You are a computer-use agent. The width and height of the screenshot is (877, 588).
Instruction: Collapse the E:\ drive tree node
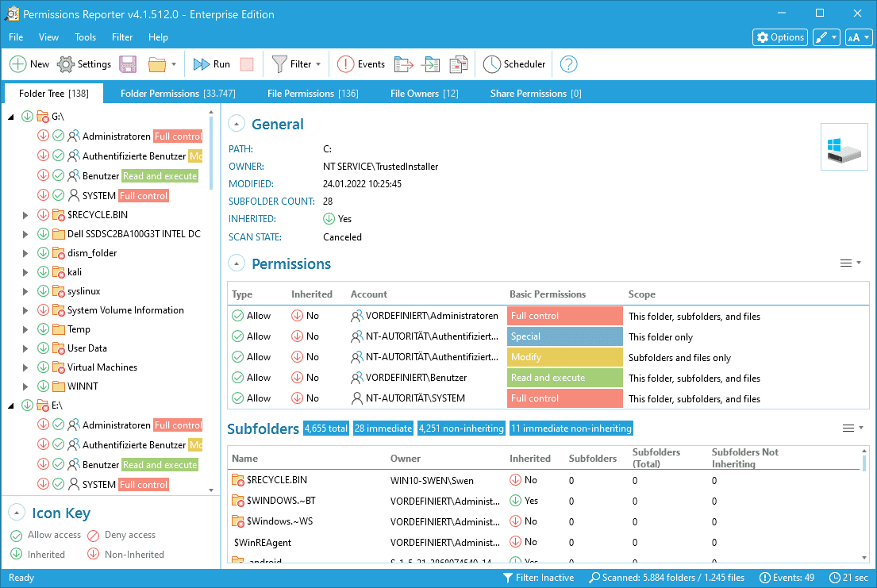click(x=10, y=405)
